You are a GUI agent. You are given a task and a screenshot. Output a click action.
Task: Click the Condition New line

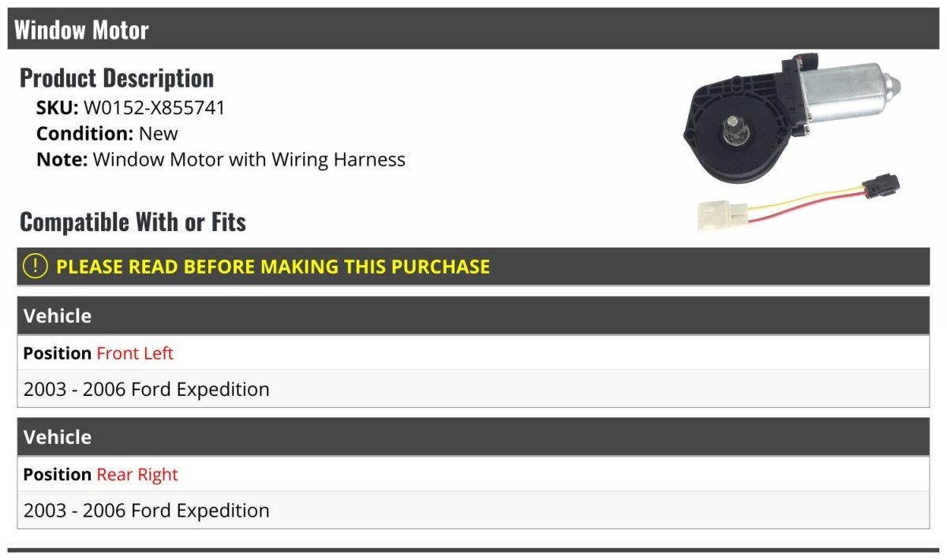point(107,134)
